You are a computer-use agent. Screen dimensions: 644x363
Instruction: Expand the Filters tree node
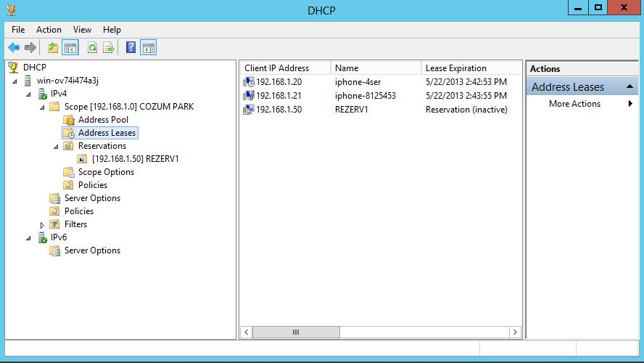(x=42, y=225)
